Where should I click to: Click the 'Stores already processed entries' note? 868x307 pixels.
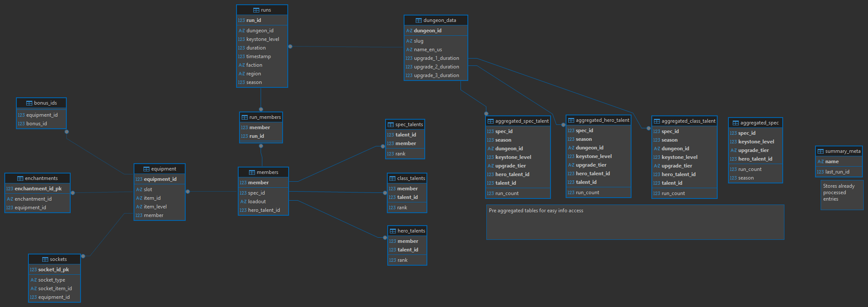coord(842,195)
